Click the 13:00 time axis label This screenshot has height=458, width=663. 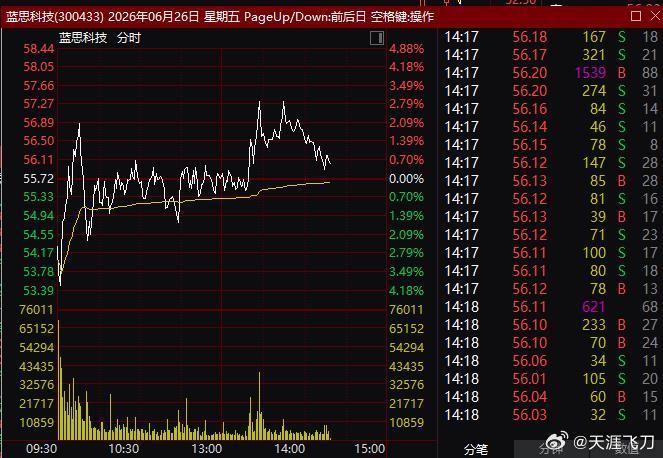[206, 449]
